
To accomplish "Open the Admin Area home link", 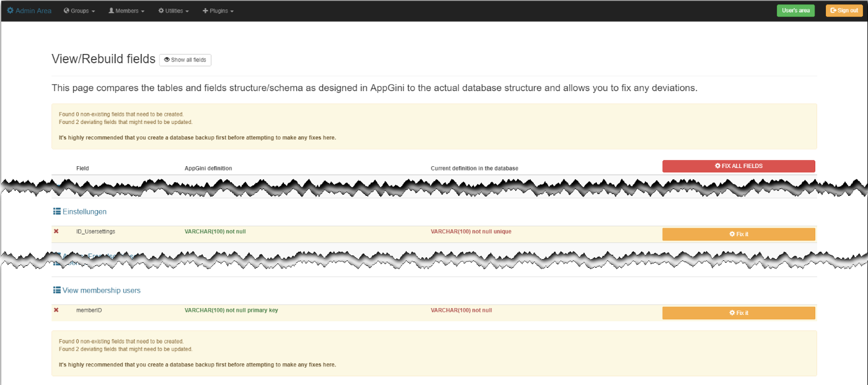I will pyautogui.click(x=29, y=11).
